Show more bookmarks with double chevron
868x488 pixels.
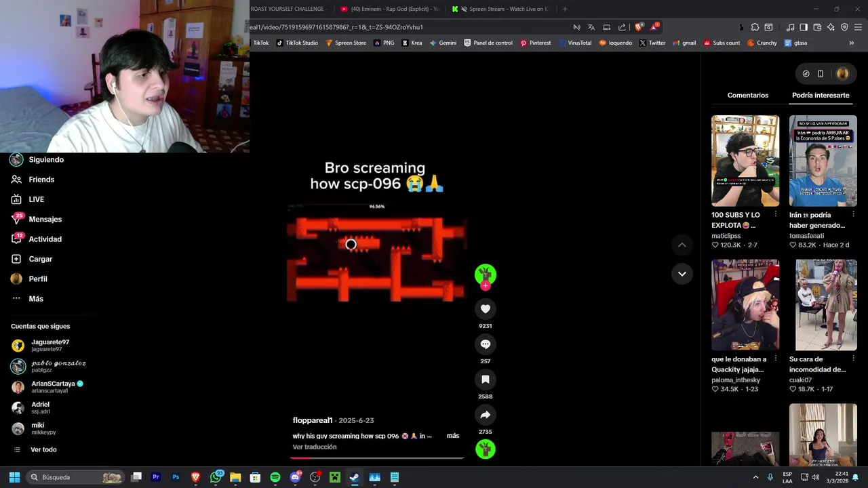(x=852, y=43)
